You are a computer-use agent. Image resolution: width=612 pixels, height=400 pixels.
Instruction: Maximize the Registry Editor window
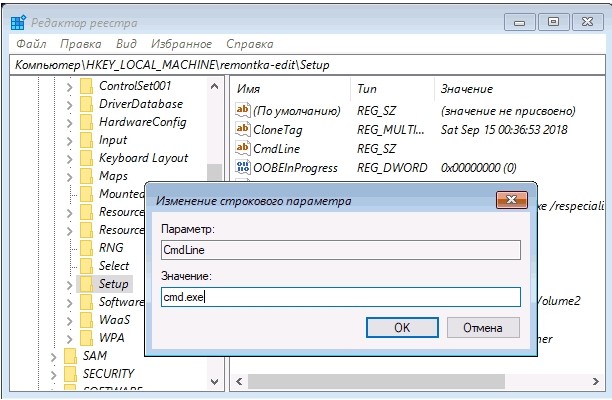point(553,22)
